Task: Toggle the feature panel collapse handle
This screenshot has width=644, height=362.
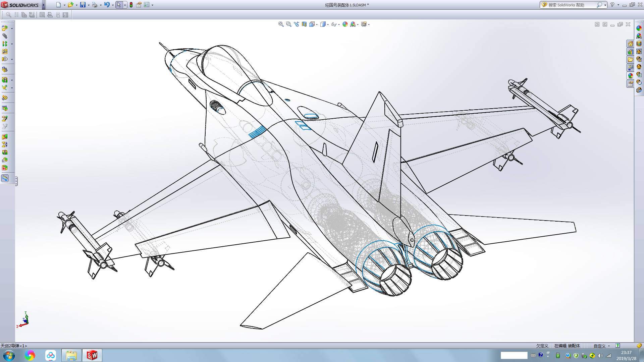Action: pyautogui.click(x=16, y=181)
